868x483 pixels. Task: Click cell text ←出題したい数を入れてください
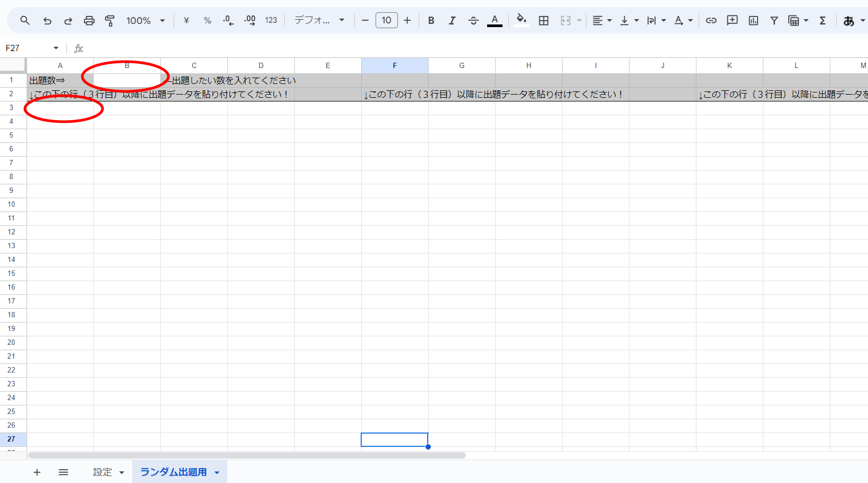[231, 80]
